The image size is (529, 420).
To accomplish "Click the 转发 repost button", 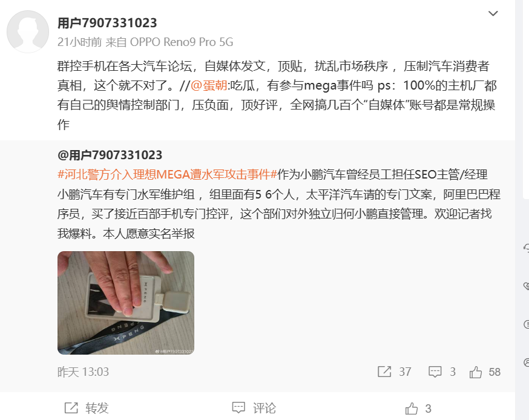I will pyautogui.click(x=87, y=408).
